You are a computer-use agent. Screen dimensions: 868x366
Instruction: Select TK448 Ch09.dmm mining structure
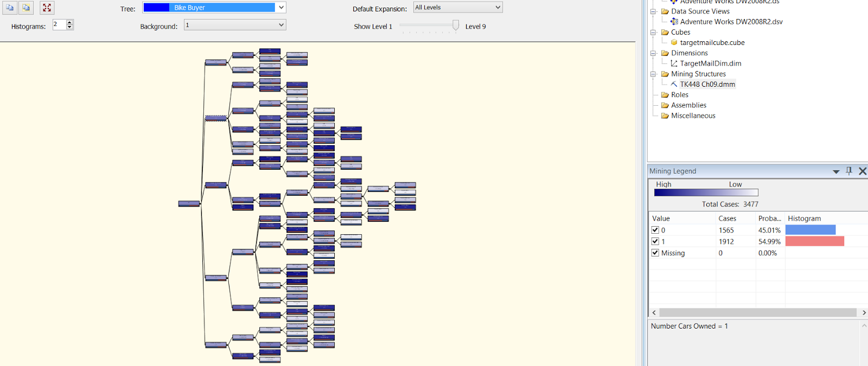pos(707,84)
